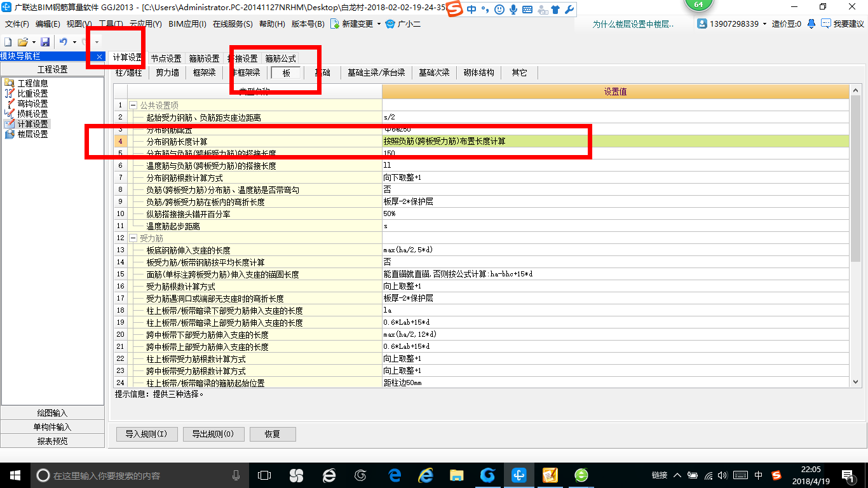Screen dimensions: 868x488
Task: Open Task View on the taskbar
Action: coord(264,475)
